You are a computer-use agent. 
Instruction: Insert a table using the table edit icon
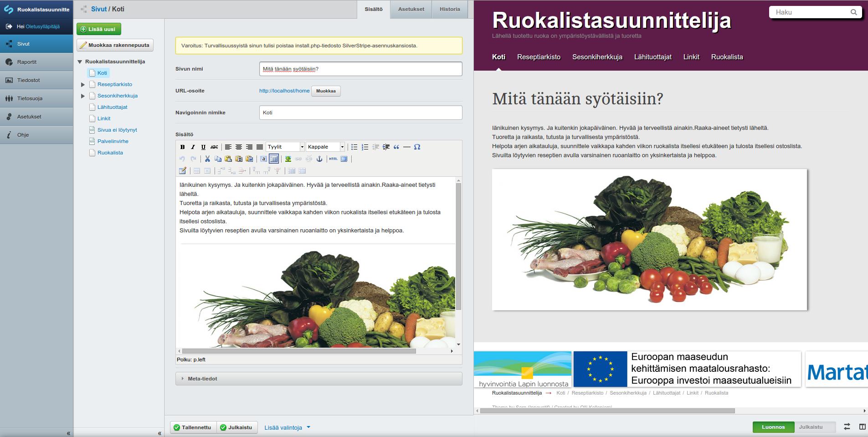[182, 170]
